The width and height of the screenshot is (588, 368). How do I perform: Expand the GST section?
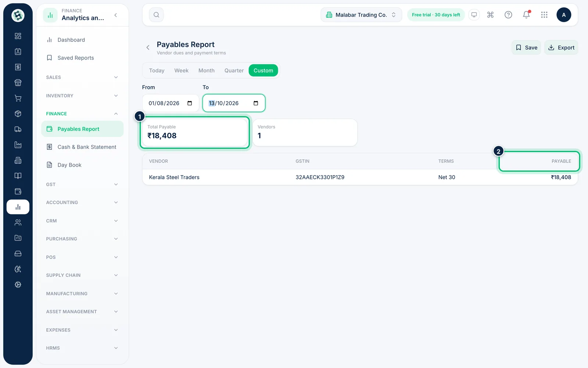click(82, 184)
